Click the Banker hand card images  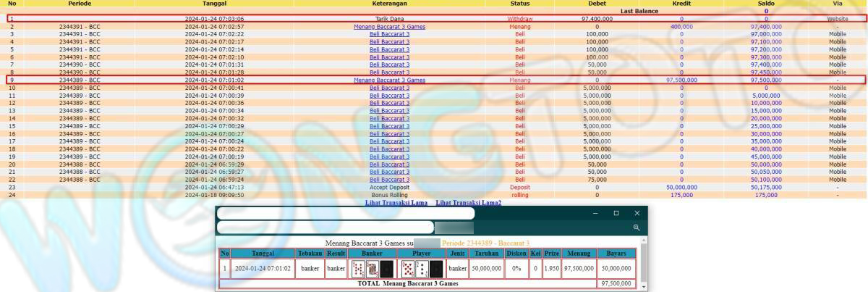tap(372, 269)
